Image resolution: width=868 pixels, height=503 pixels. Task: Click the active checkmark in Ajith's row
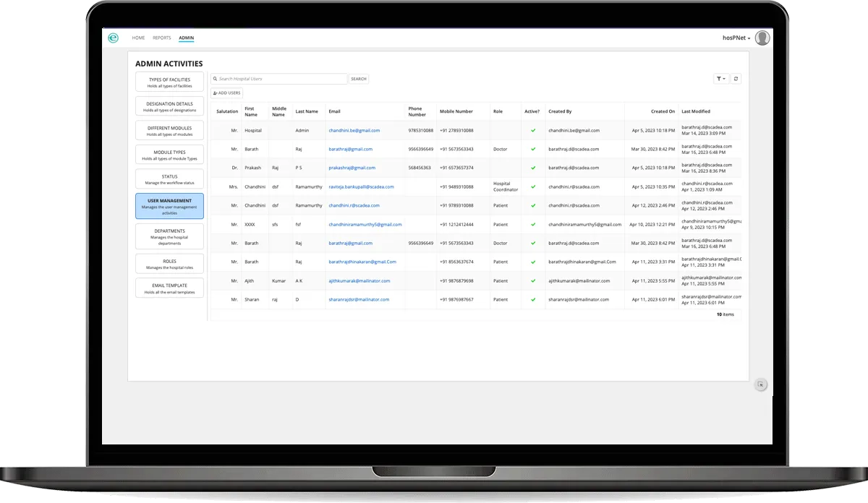tap(533, 280)
